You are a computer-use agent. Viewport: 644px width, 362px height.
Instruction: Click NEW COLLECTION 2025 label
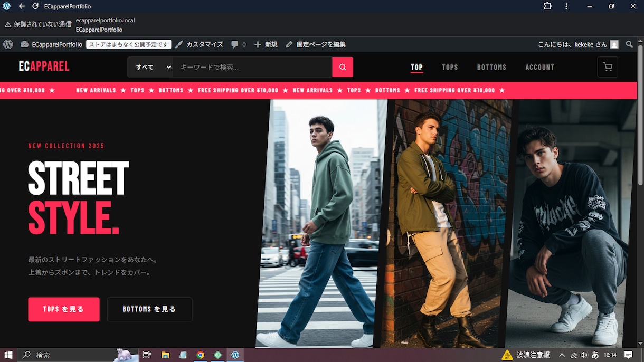(67, 146)
